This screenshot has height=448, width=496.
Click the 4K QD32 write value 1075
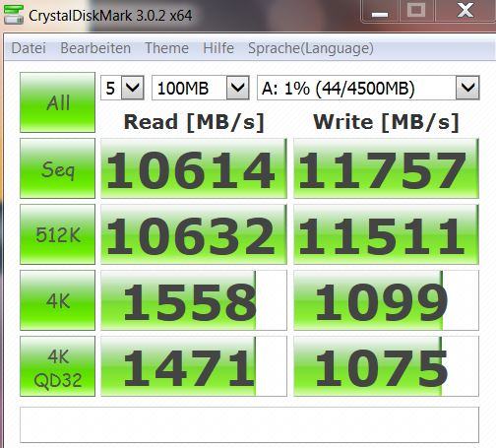386,366
